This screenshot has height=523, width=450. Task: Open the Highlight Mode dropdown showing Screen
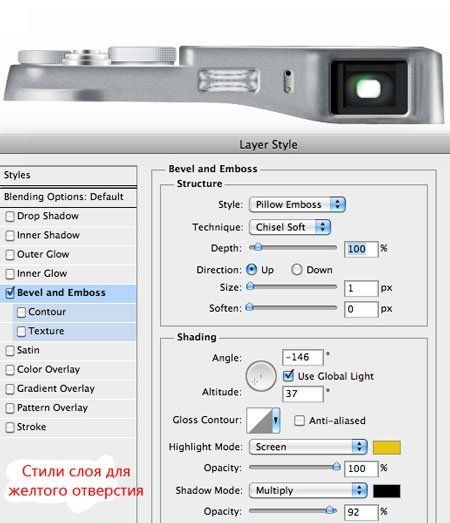click(308, 447)
